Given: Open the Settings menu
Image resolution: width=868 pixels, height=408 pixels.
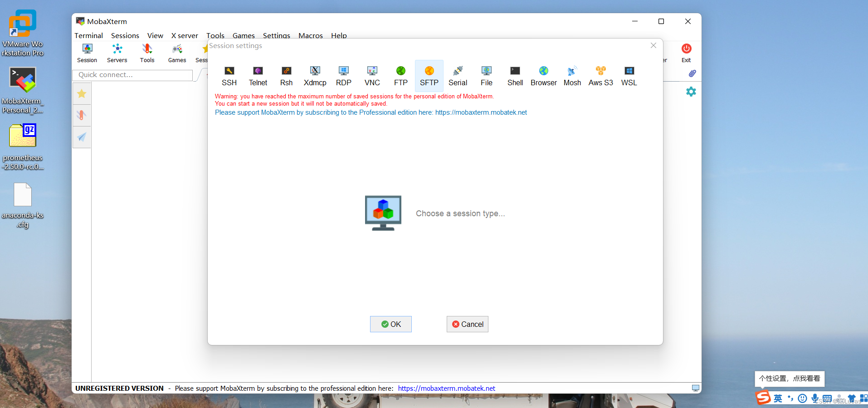Looking at the screenshot, I should point(277,35).
